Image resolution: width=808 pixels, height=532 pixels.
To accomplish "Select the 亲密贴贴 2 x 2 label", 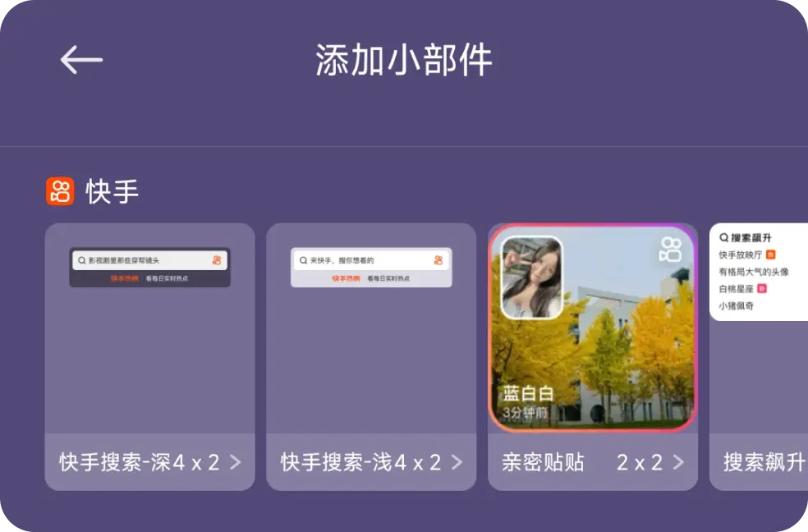I will [582, 462].
